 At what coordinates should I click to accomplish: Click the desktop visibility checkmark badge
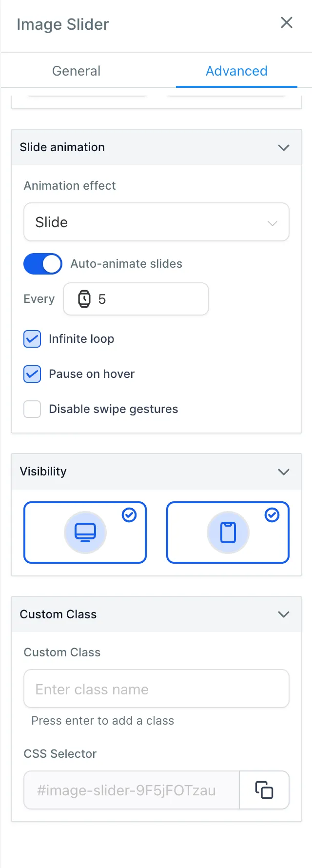click(129, 515)
